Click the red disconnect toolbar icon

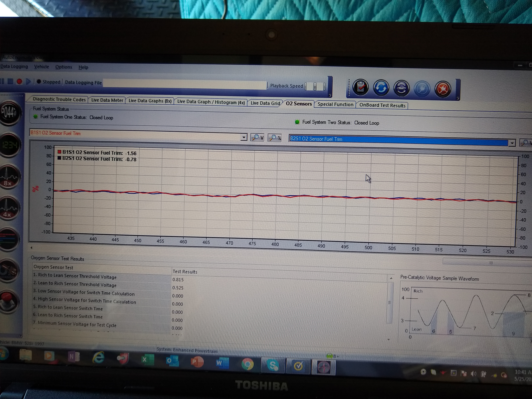click(443, 89)
